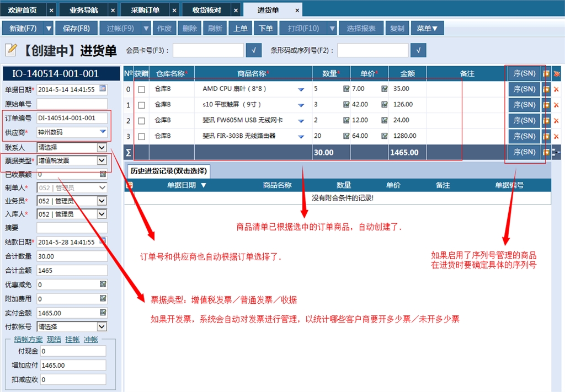Delete the AMD CPU 扇叶 row with red X

[x=557, y=89]
